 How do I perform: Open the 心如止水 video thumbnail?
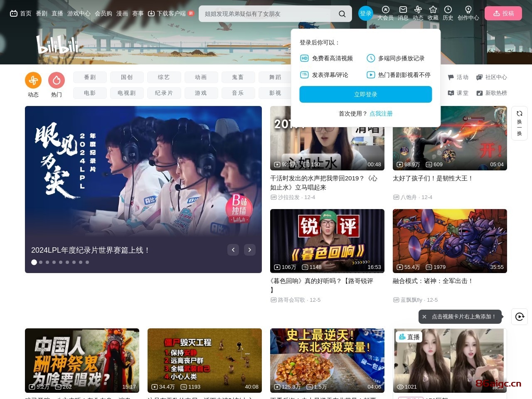coord(327,138)
